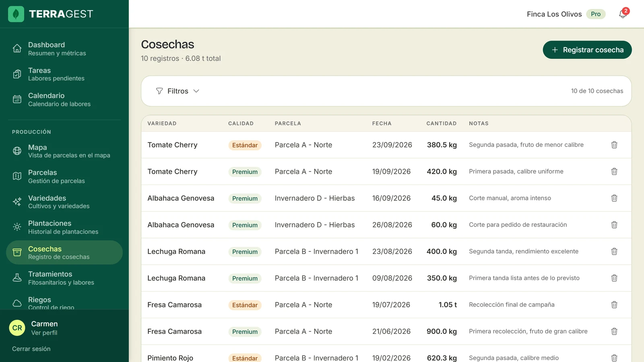This screenshot has height=362, width=644.
Task: Click the Registrar cosecha button
Action: (x=587, y=50)
